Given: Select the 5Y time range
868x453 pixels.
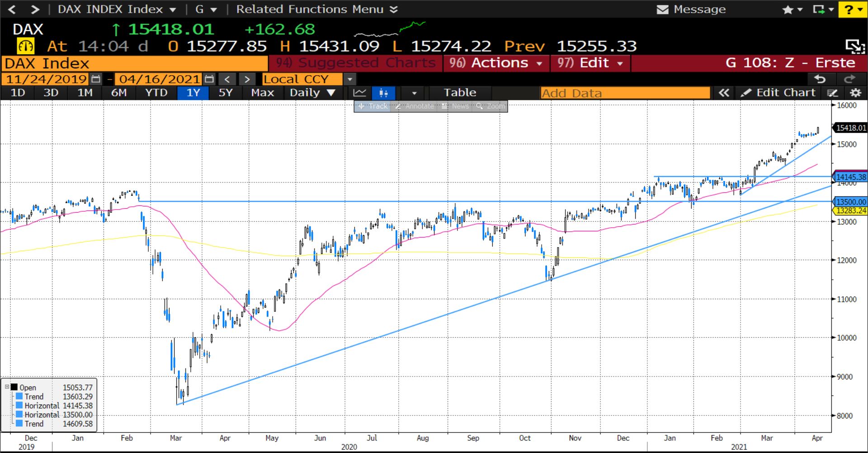Looking at the screenshot, I should pos(225,93).
